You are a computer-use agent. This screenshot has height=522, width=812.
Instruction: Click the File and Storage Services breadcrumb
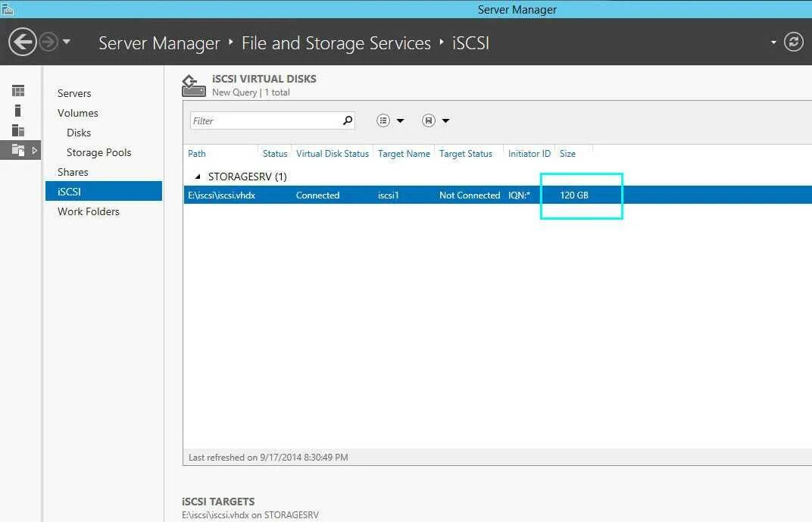pos(336,43)
